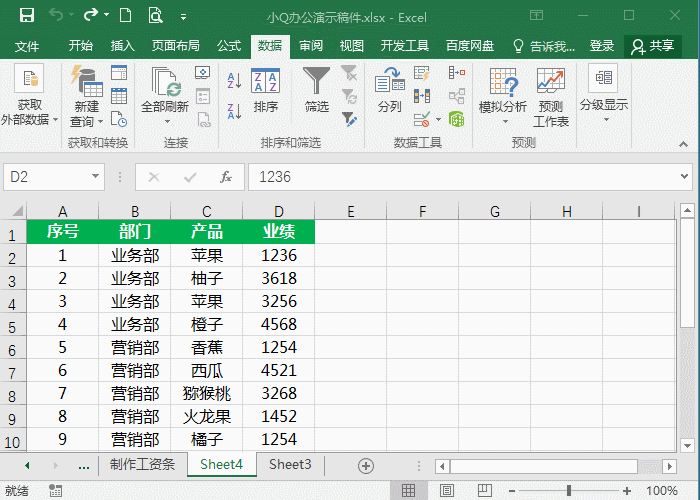This screenshot has height=500, width=700.
Task: Click the vertical scrollbar down arrow
Action: click(687, 446)
